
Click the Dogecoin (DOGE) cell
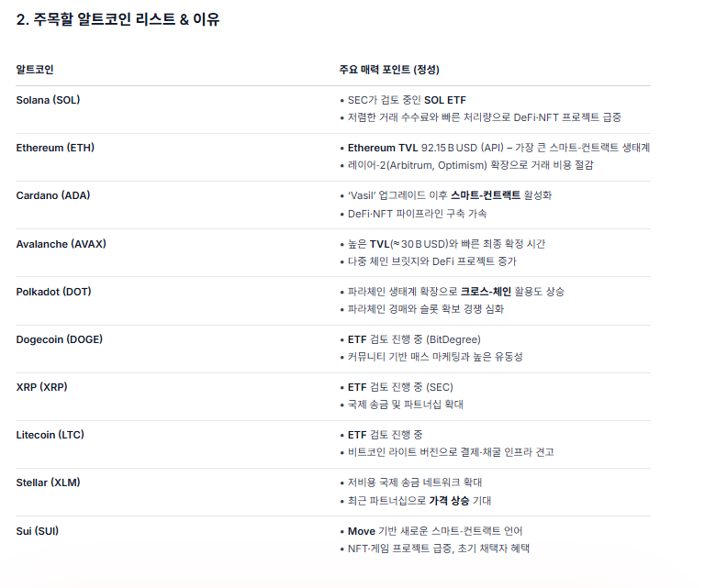pyautogui.click(x=59, y=339)
